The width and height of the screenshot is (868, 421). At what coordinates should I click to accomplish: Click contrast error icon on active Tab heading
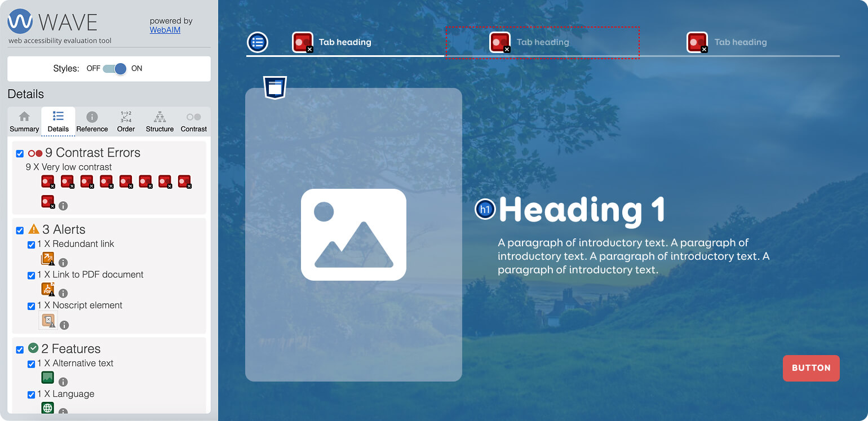(303, 42)
